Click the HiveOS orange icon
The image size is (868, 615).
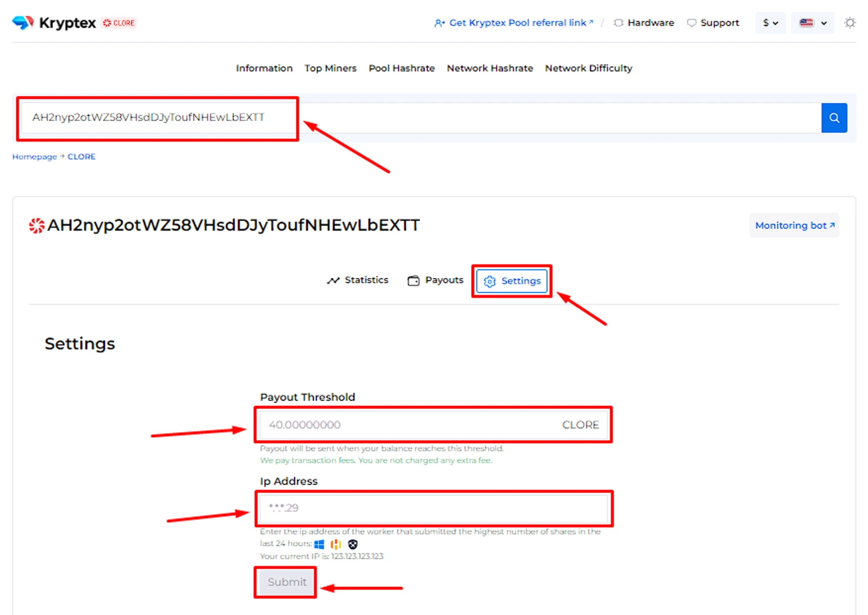[335, 544]
